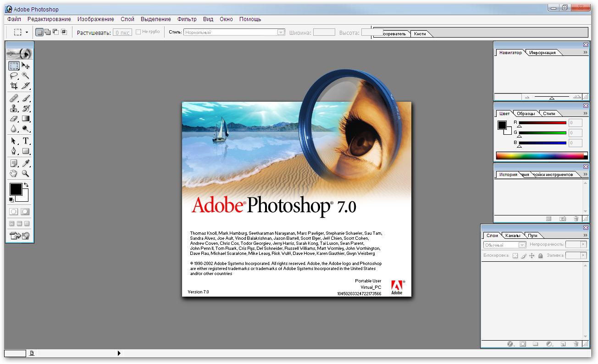
Task: Add layer mask in Layers panel
Action: coord(523,344)
